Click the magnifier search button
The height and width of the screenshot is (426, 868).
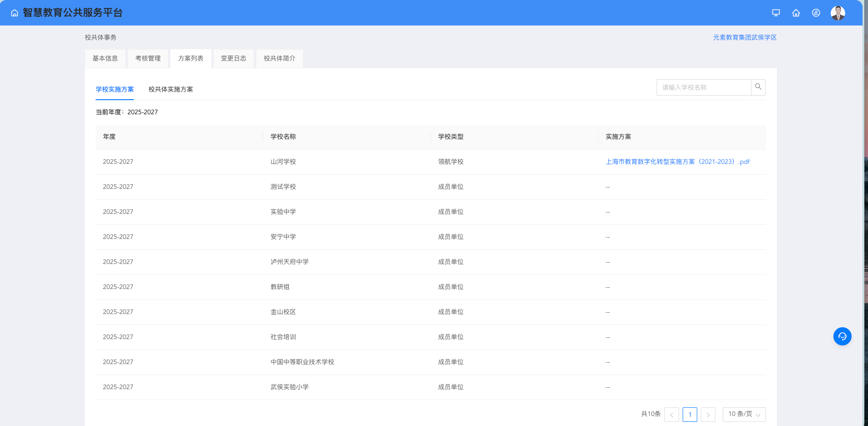[758, 87]
